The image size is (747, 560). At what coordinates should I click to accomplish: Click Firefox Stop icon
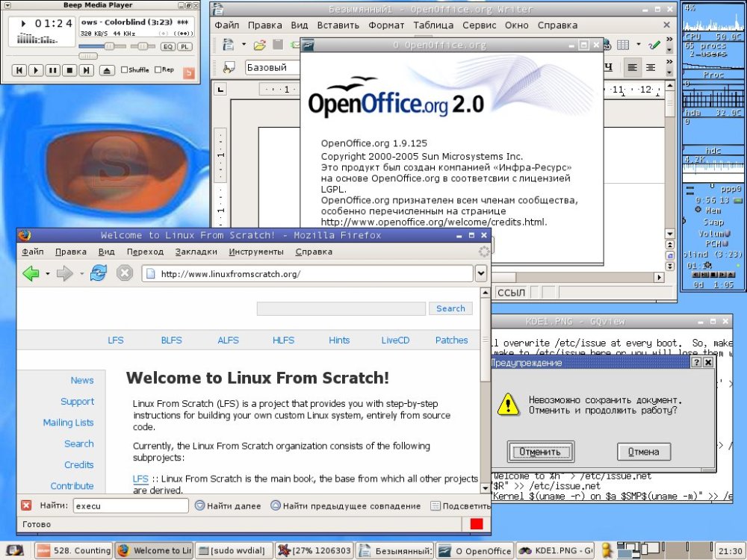124,273
